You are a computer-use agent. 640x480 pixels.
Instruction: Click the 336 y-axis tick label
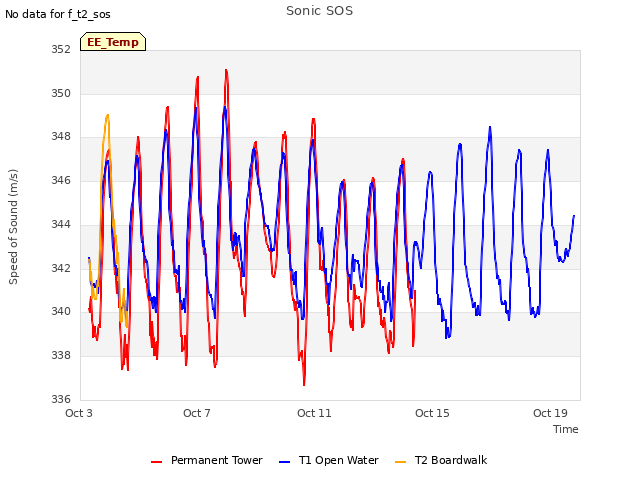tap(61, 399)
